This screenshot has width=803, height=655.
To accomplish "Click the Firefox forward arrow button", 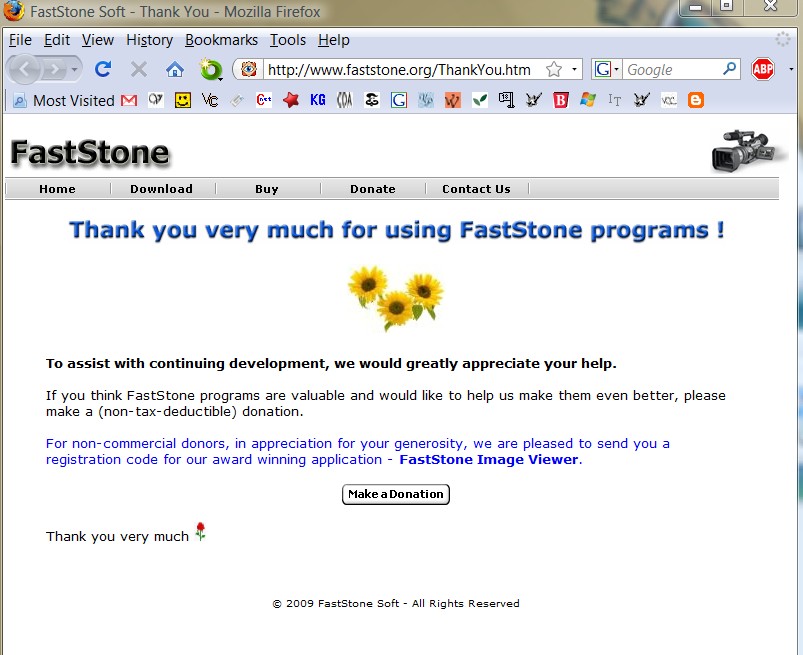I will (54, 69).
